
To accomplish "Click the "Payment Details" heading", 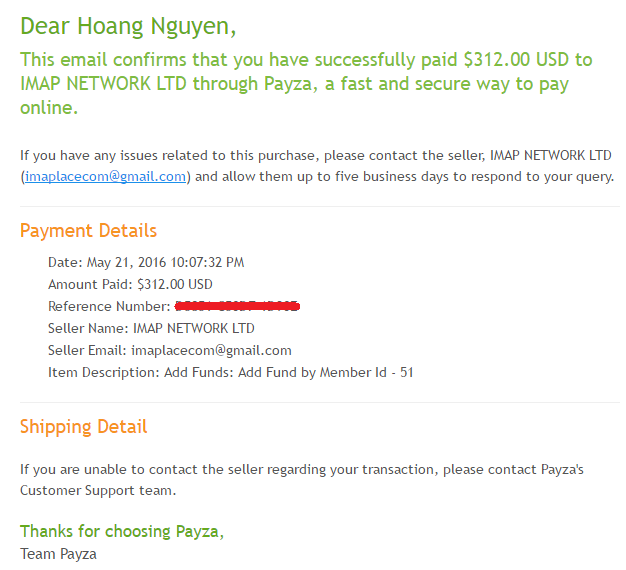I will [x=88, y=231].
